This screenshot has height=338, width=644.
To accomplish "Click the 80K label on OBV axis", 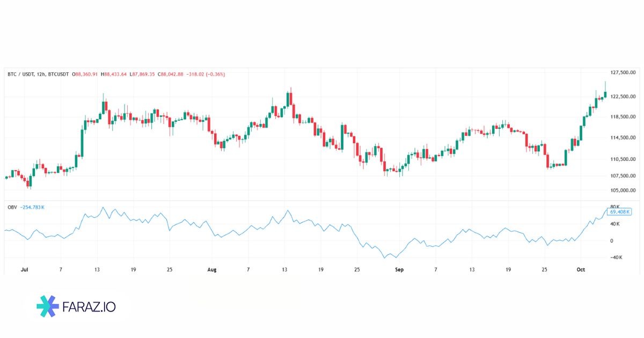I will pos(615,207).
